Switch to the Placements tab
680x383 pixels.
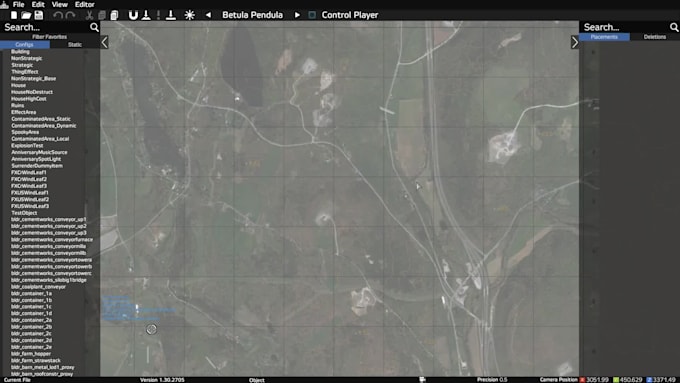(x=604, y=37)
